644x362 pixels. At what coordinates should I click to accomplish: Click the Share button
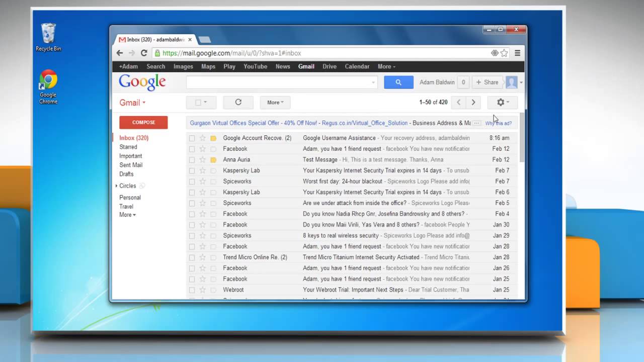pyautogui.click(x=488, y=82)
